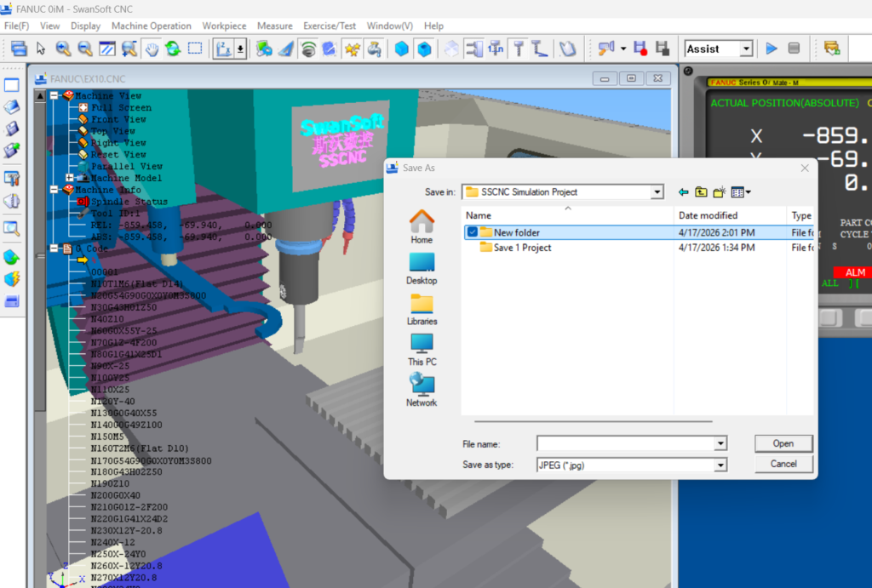872x588 pixels.
Task: Open the Save as type dropdown
Action: (x=720, y=465)
